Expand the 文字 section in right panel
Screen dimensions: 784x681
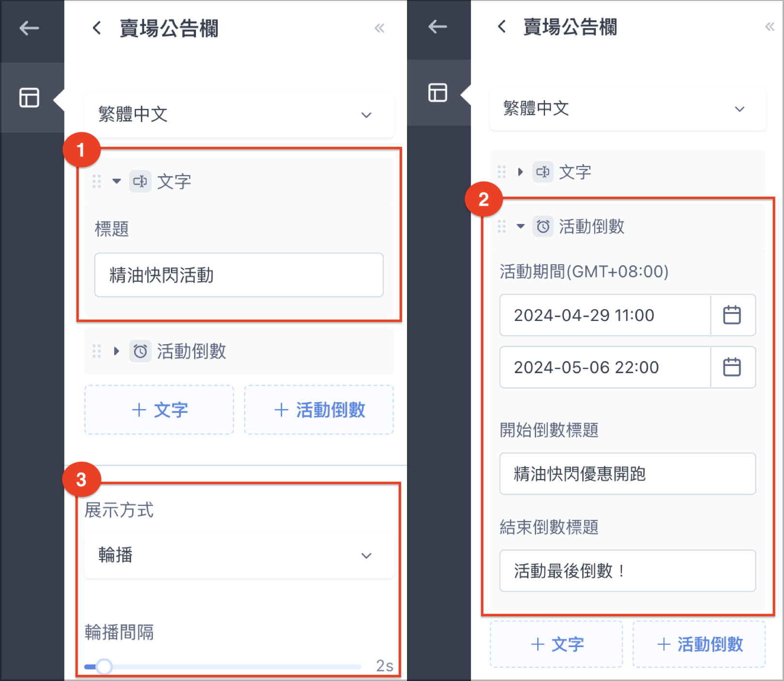520,172
